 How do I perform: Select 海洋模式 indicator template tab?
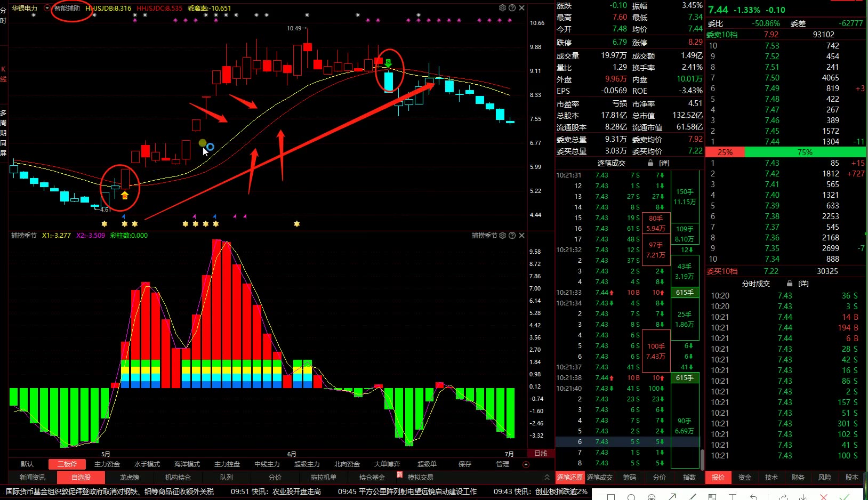click(x=187, y=464)
